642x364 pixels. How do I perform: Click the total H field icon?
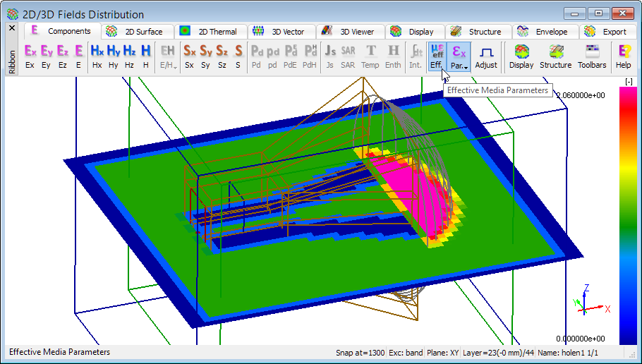145,56
